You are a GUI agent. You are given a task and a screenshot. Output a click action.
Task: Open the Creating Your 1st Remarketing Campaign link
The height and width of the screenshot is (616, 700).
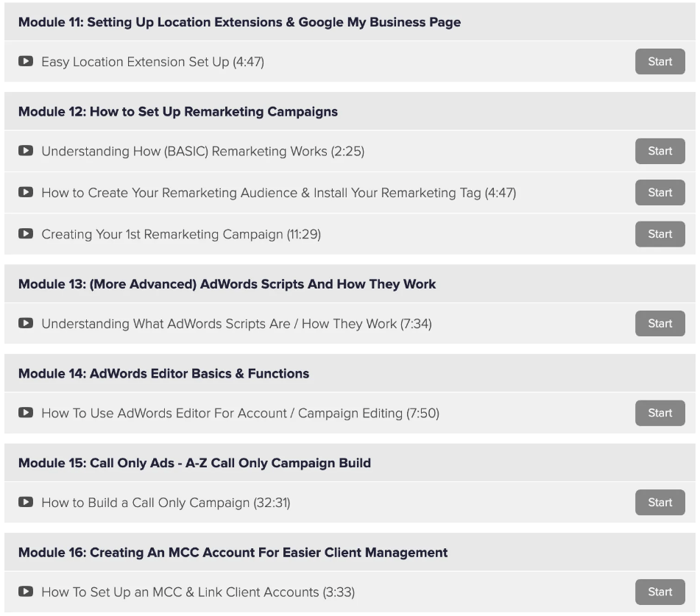[x=181, y=234]
